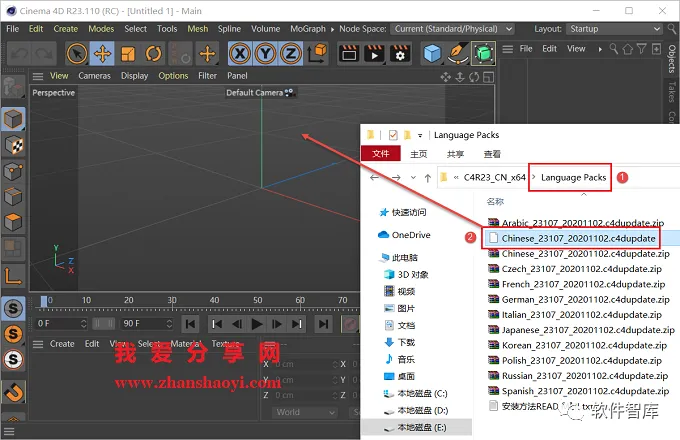The width and height of the screenshot is (680, 440).
Task: Click the Redo arrow icon
Action: 44,54
